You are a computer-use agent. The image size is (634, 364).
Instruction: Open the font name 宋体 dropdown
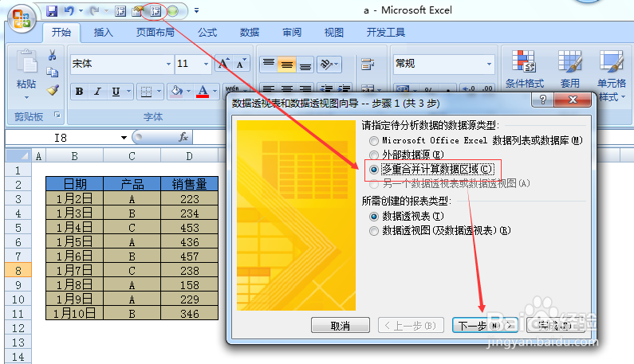(x=168, y=64)
